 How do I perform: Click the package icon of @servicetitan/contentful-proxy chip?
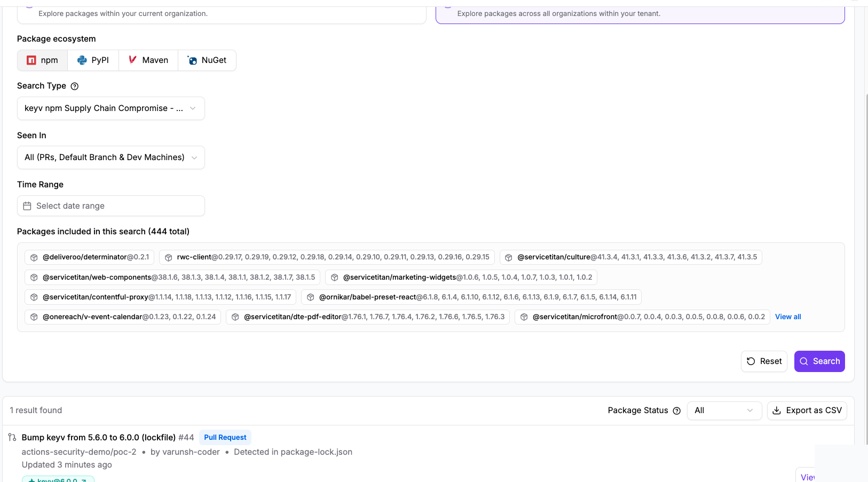pos(34,297)
